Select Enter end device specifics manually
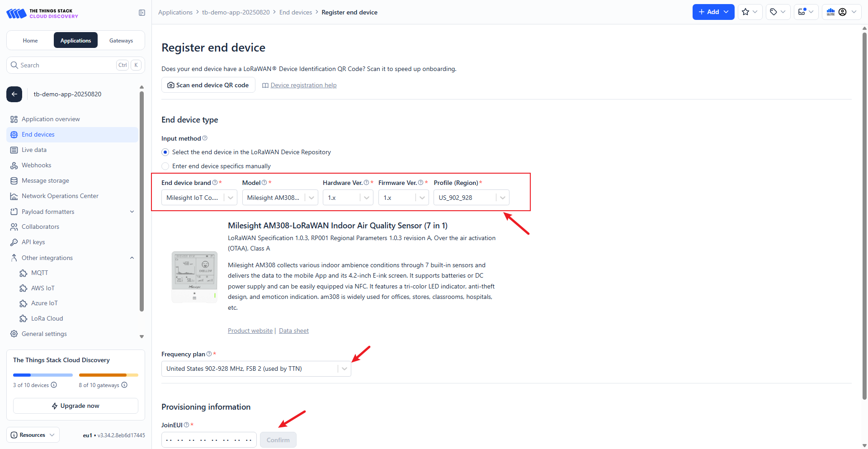The height and width of the screenshot is (449, 868). coord(165,166)
